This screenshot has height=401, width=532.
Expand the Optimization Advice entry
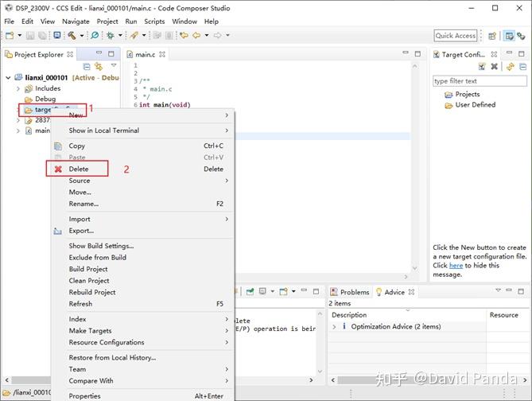pos(334,326)
